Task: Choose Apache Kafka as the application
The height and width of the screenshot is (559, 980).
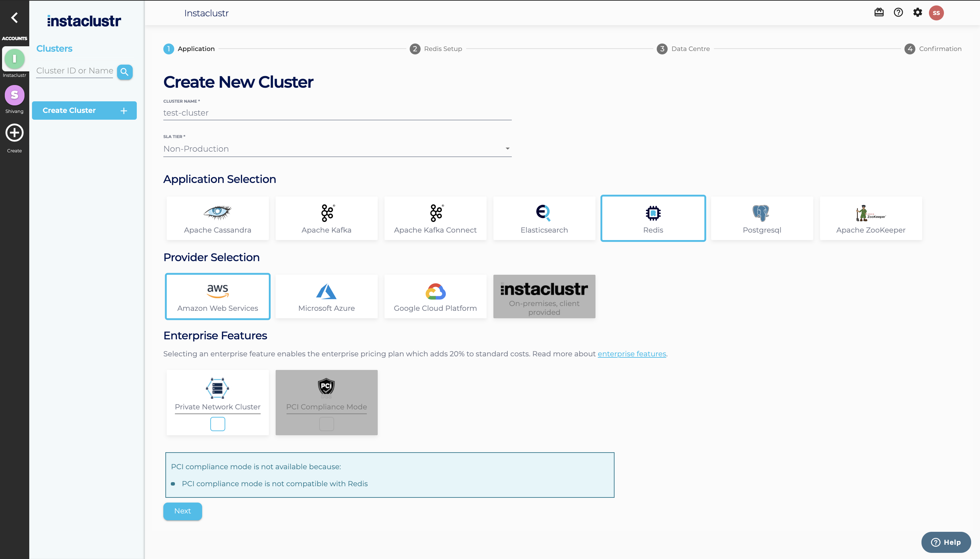Action: (x=326, y=218)
